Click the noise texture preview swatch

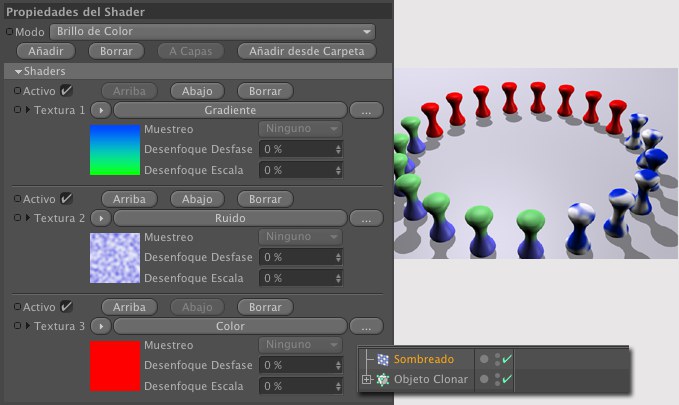pos(115,258)
